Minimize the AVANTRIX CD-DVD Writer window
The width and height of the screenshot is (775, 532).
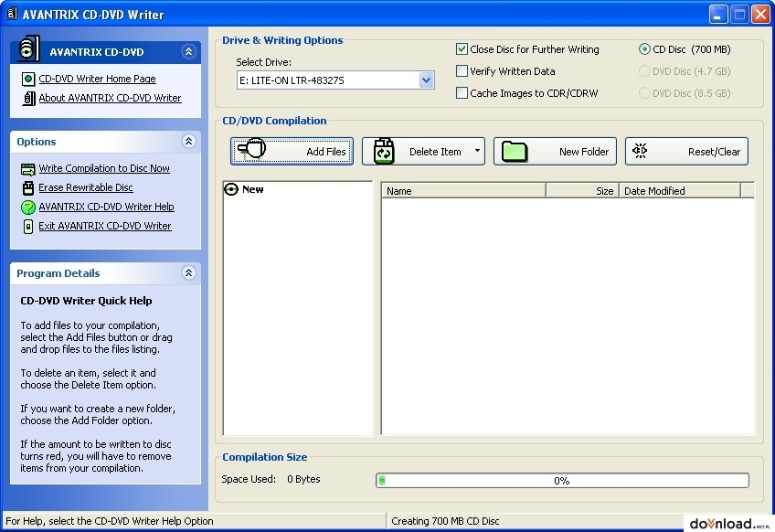point(718,15)
